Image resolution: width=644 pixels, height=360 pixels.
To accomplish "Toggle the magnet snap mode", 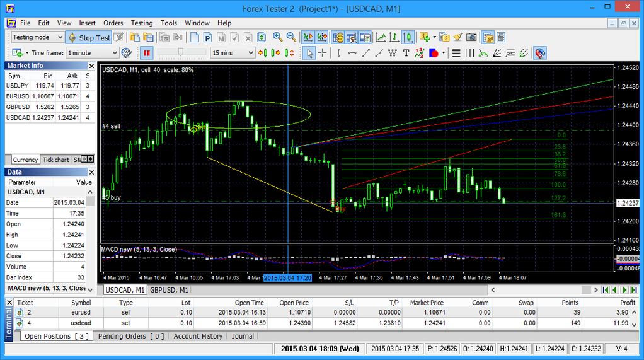I will [540, 53].
